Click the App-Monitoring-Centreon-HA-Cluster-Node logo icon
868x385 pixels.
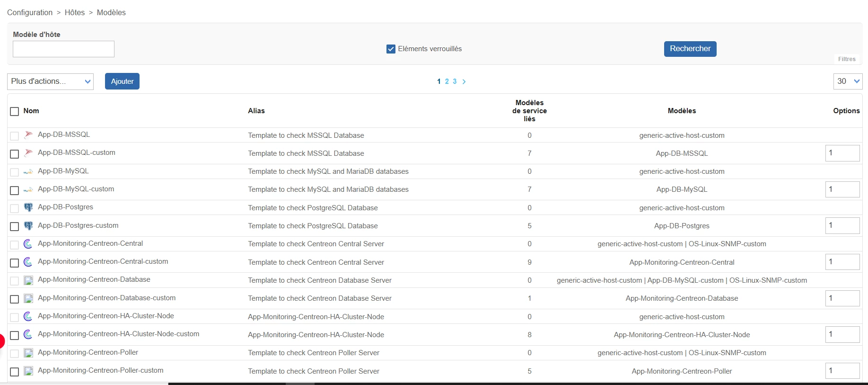pos(28,316)
